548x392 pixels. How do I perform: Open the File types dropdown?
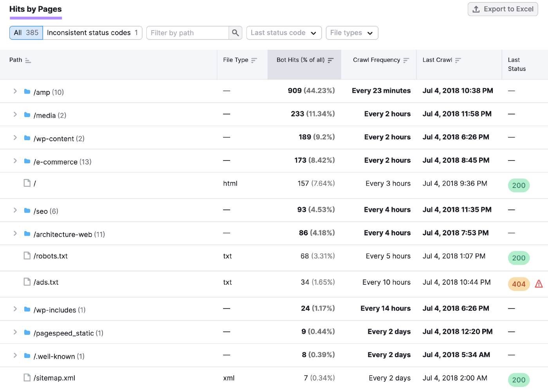point(351,33)
